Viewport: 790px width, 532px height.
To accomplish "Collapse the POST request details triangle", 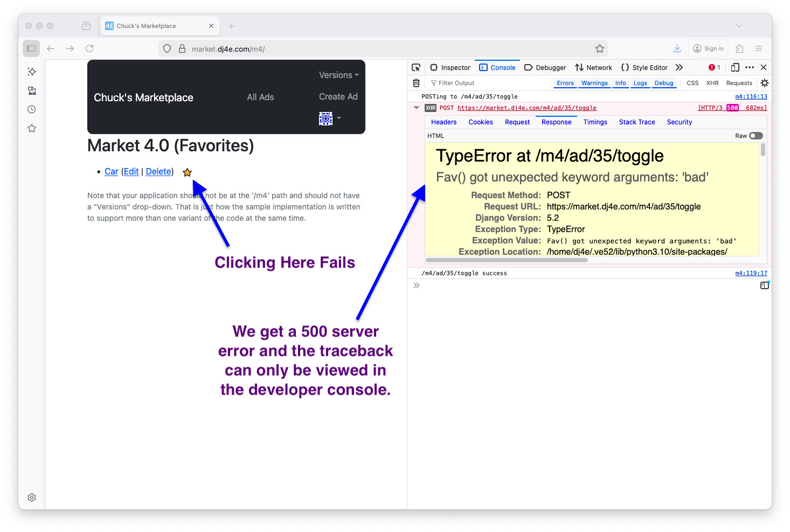I will click(417, 108).
